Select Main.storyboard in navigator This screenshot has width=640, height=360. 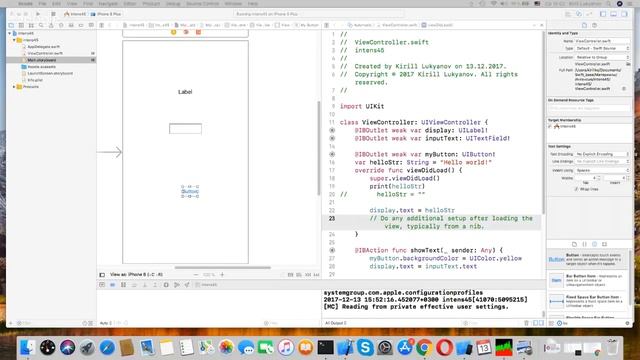[42, 60]
